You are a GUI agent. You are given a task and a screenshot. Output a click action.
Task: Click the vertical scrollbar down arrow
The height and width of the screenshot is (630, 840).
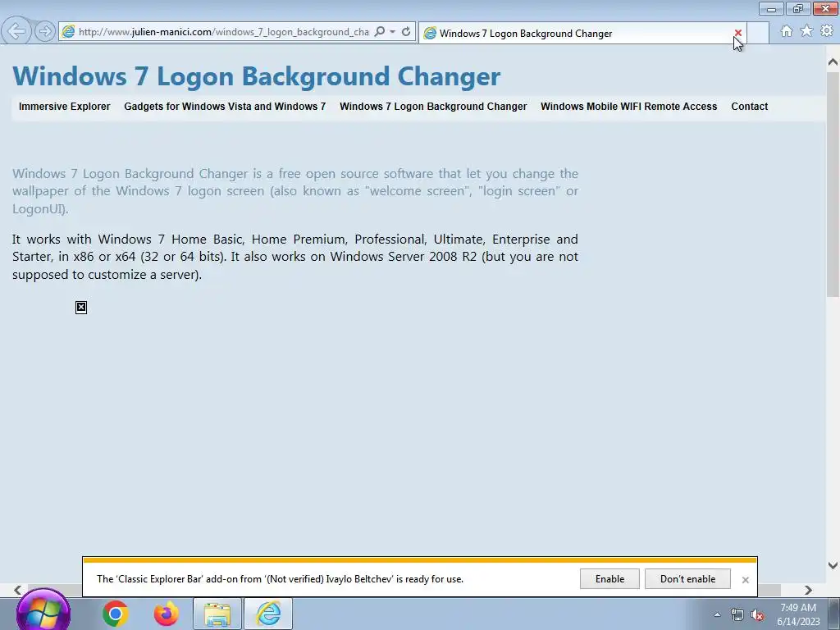(x=833, y=565)
